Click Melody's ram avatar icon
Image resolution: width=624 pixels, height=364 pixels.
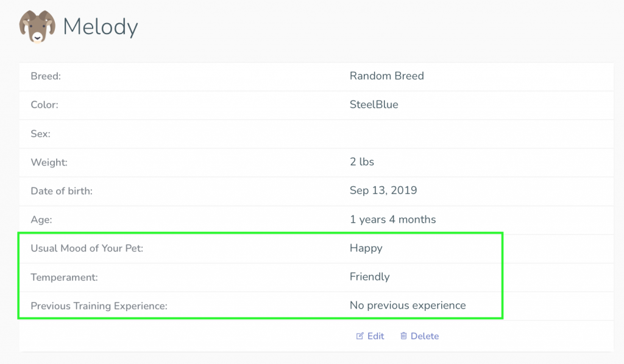click(x=37, y=26)
